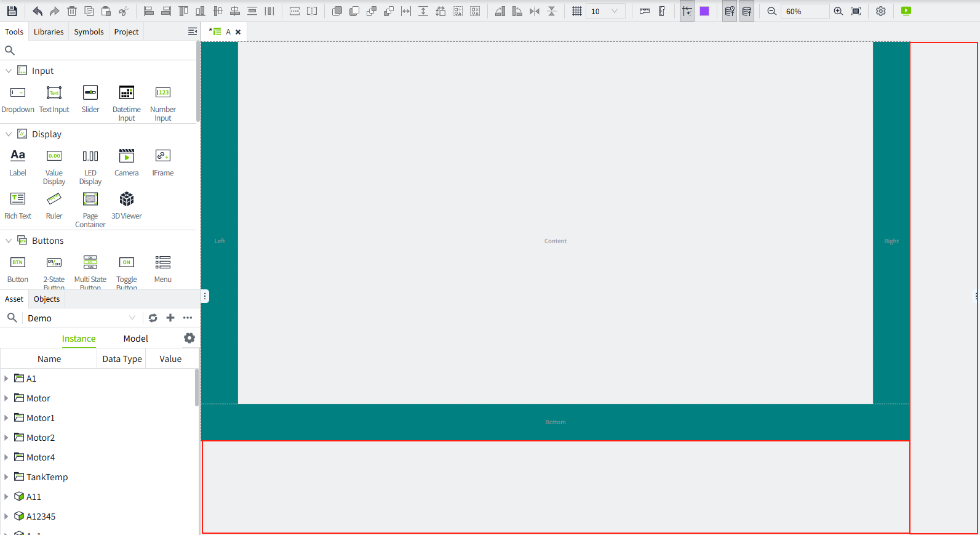Image resolution: width=980 pixels, height=535 pixels.
Task: Refresh the asset list
Action: click(x=153, y=318)
